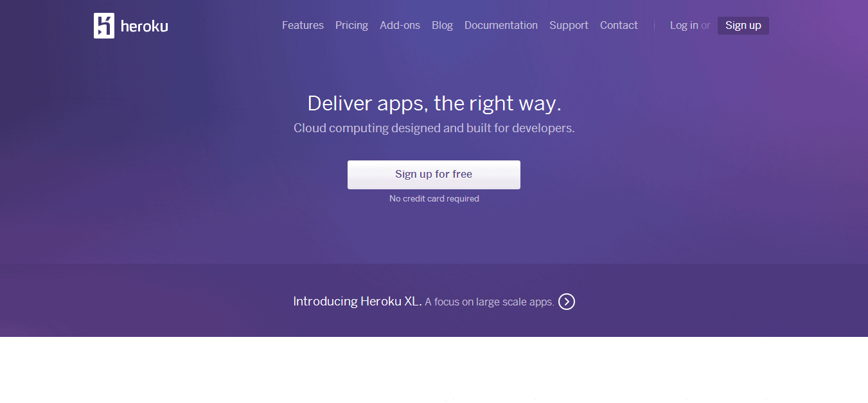Visit the Support page
Image resolution: width=868 pixels, height=403 pixels.
(x=569, y=26)
